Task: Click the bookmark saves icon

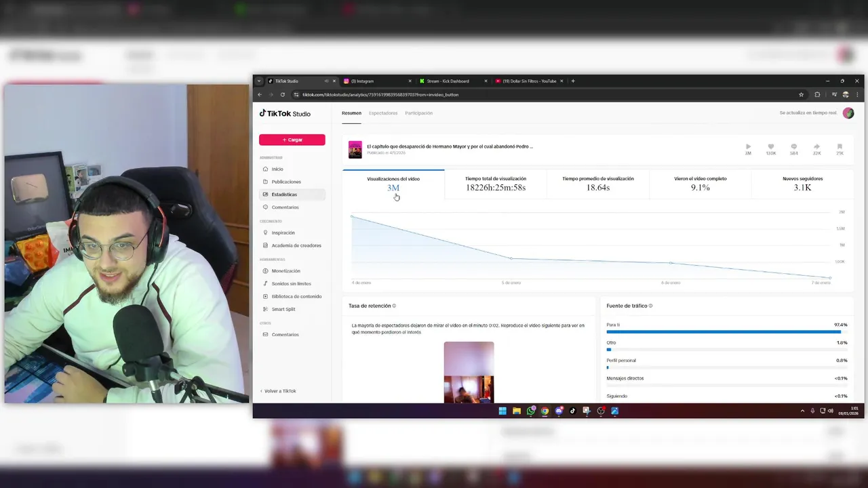Action: tap(840, 146)
